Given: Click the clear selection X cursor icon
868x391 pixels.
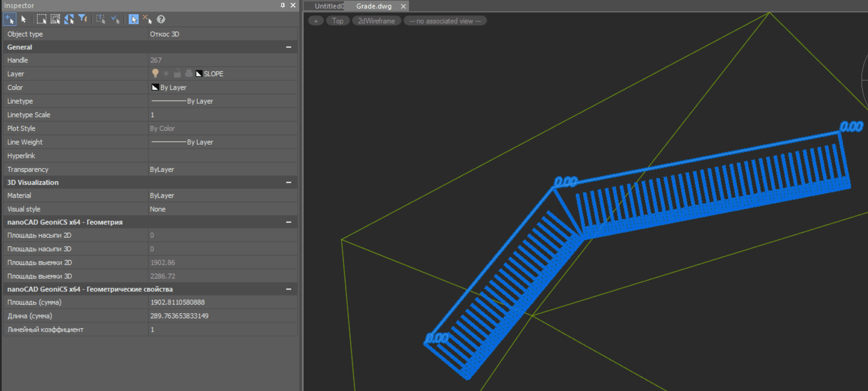Looking at the screenshot, I should click(x=147, y=19).
